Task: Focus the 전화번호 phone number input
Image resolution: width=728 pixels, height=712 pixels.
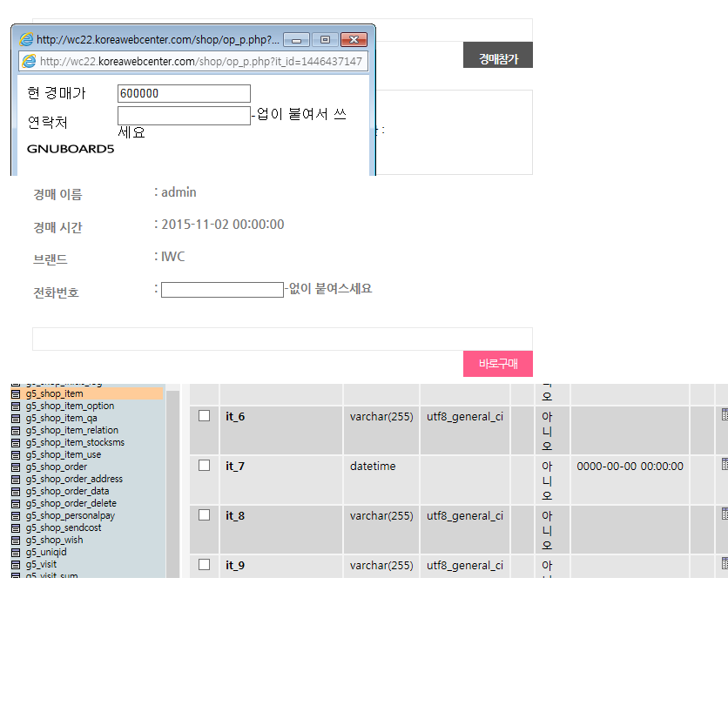Action: [222, 290]
